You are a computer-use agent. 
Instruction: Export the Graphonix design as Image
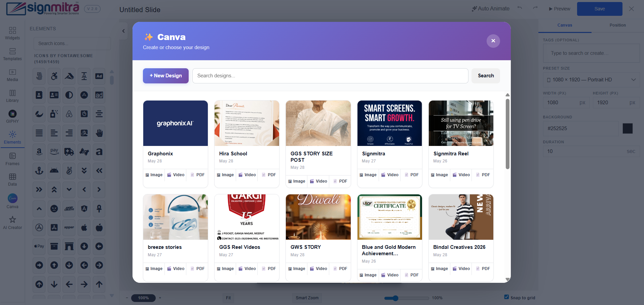(154, 175)
